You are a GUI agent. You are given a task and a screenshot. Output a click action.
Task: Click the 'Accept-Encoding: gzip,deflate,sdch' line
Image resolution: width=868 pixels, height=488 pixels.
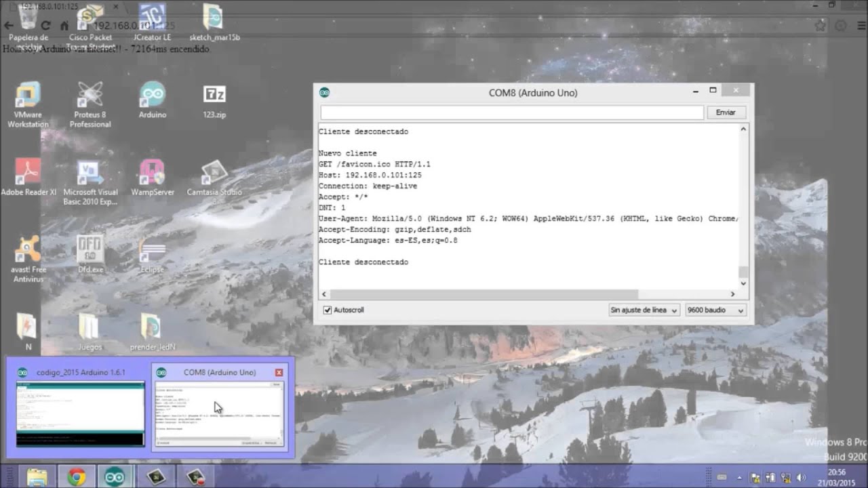(x=395, y=229)
